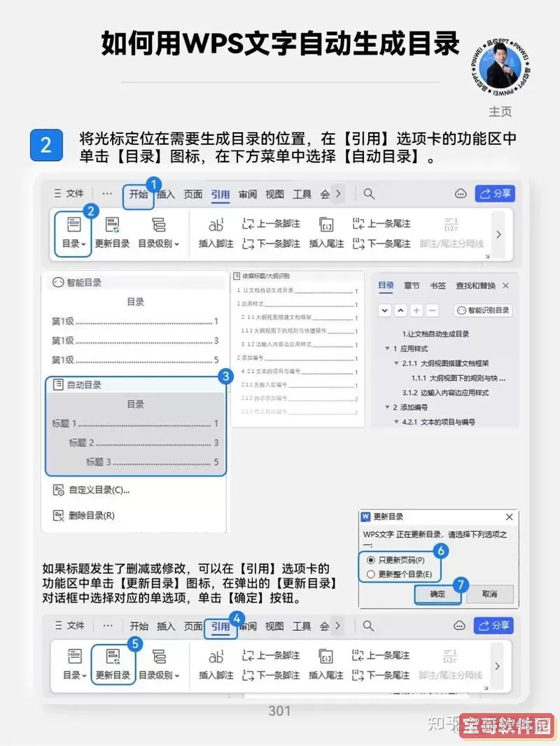
Task: Click the round profile avatar photo
Action: click(x=500, y=68)
